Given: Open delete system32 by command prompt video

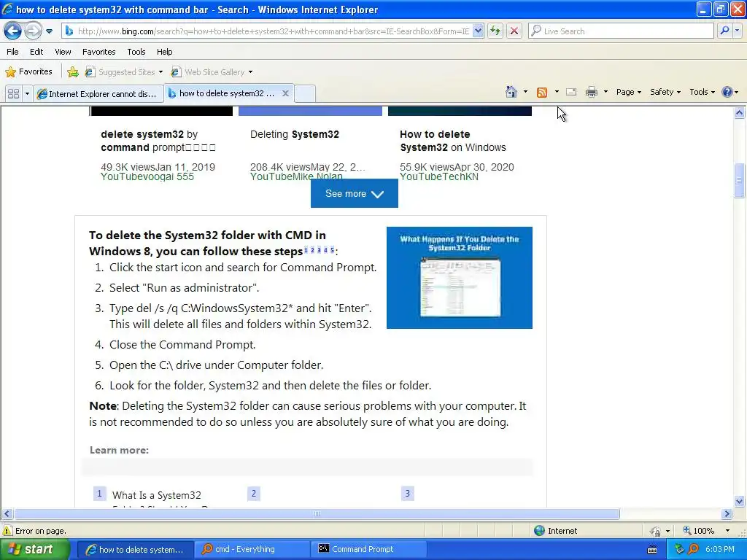Looking at the screenshot, I should [x=158, y=141].
